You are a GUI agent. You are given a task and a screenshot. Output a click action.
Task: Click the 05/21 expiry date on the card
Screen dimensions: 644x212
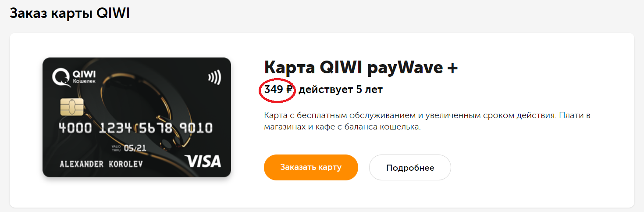134,148
